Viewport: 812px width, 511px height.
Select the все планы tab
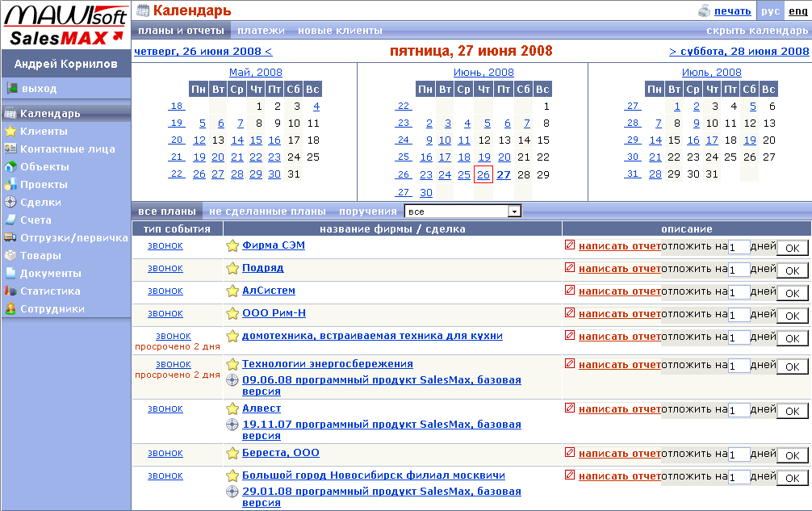tap(167, 212)
